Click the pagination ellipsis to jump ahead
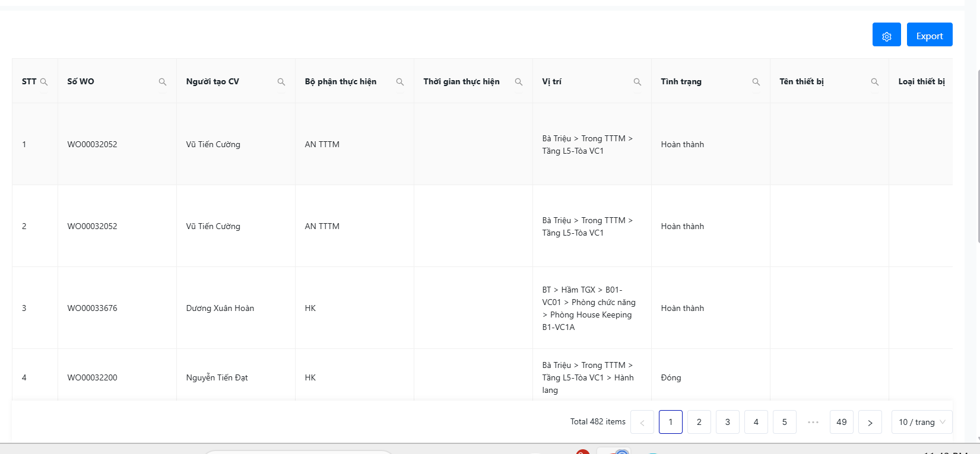 tap(813, 422)
